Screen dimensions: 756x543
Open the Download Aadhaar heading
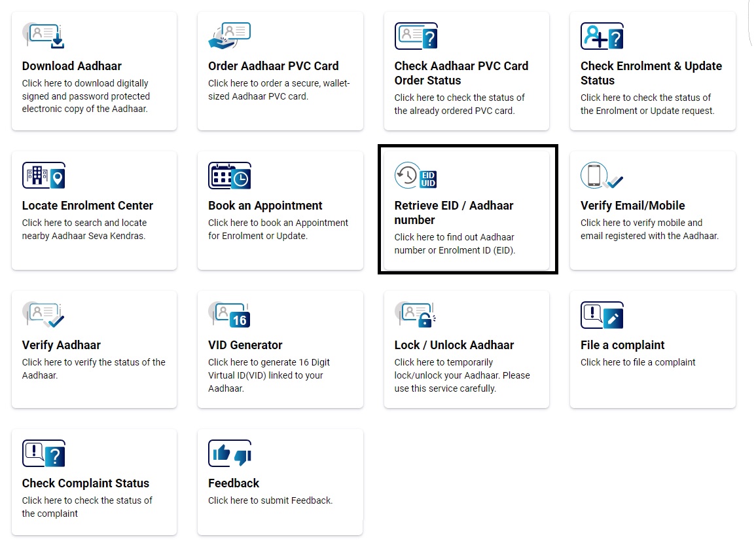click(71, 66)
